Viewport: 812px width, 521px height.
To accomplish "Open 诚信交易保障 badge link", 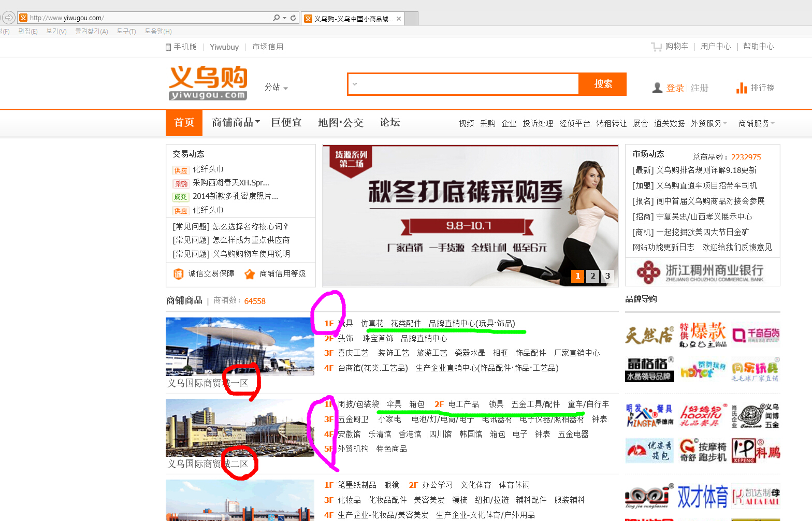I will (204, 273).
